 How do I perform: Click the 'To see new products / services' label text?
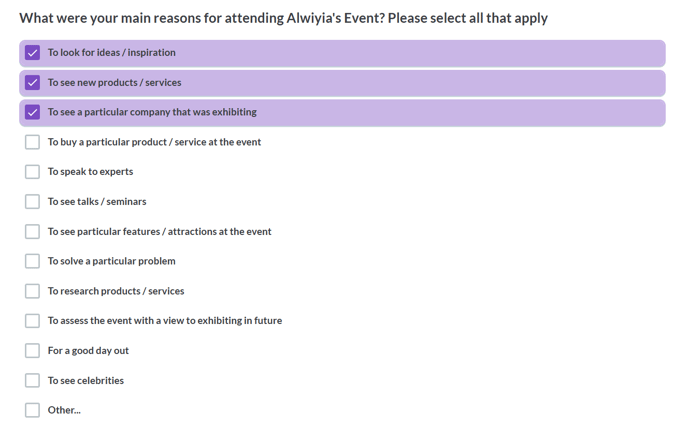pyautogui.click(x=114, y=83)
